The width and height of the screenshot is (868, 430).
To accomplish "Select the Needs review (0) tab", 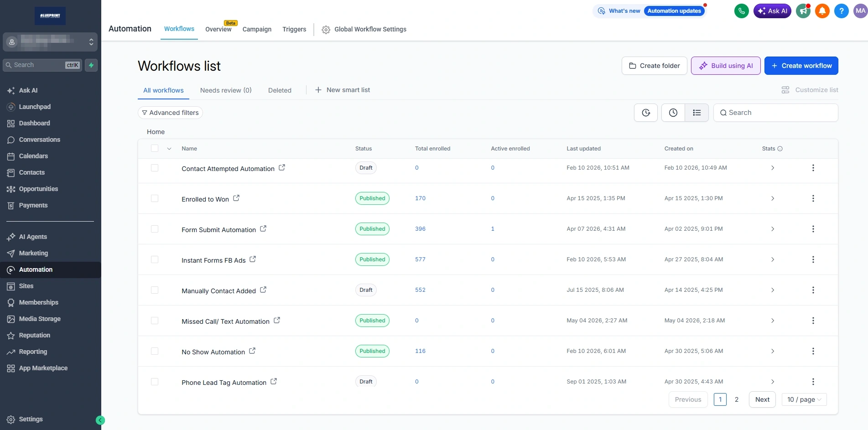I will 226,90.
